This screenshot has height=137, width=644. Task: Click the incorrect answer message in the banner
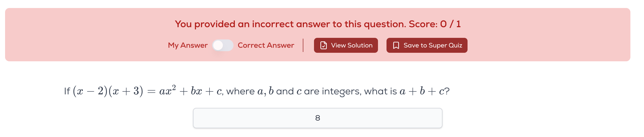(x=291, y=24)
